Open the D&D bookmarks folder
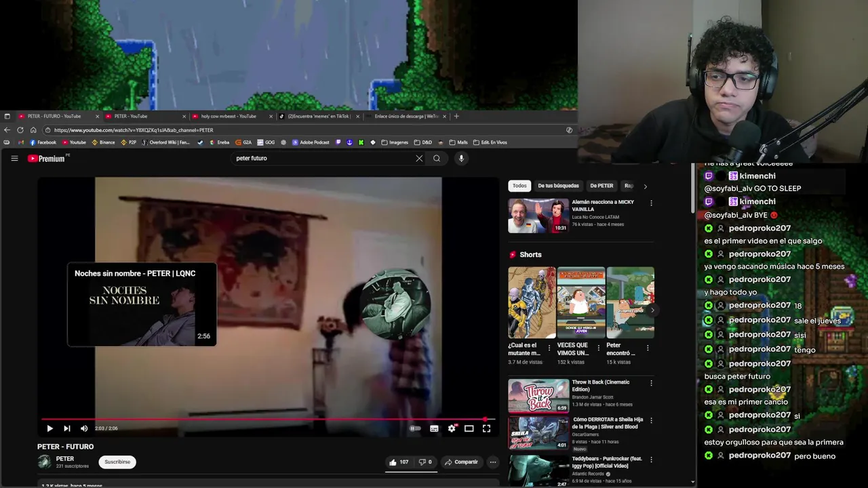The image size is (868, 488). [422, 142]
